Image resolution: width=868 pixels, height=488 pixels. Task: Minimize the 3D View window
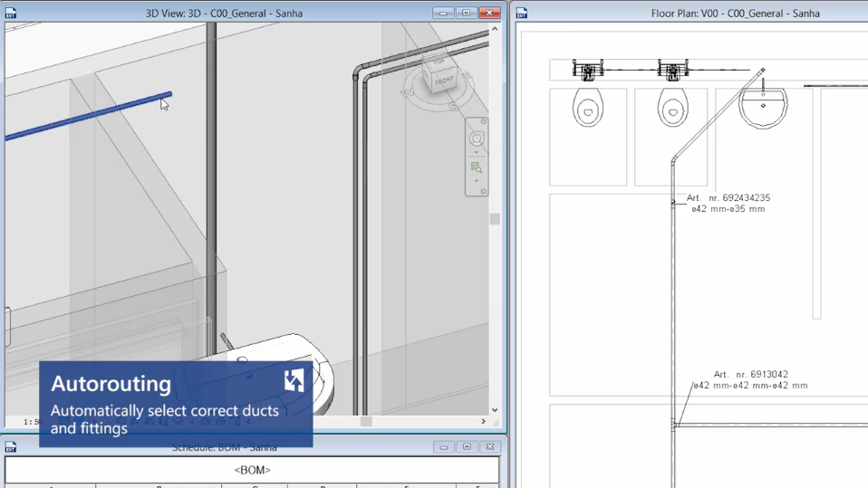(443, 14)
